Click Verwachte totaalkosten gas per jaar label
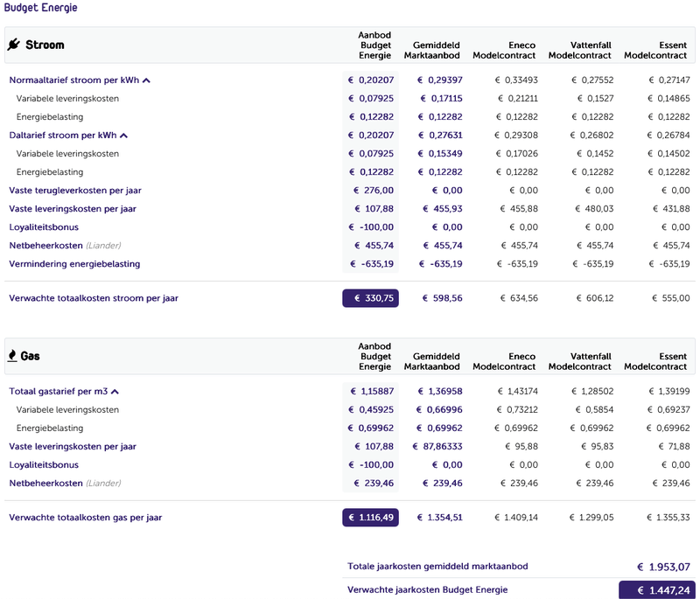700x599 pixels. 86,518
